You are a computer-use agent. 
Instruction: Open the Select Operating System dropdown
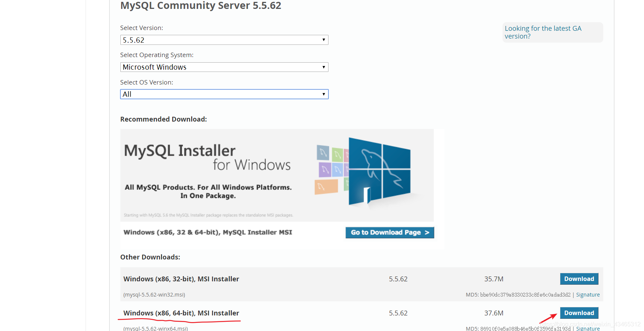(x=224, y=67)
